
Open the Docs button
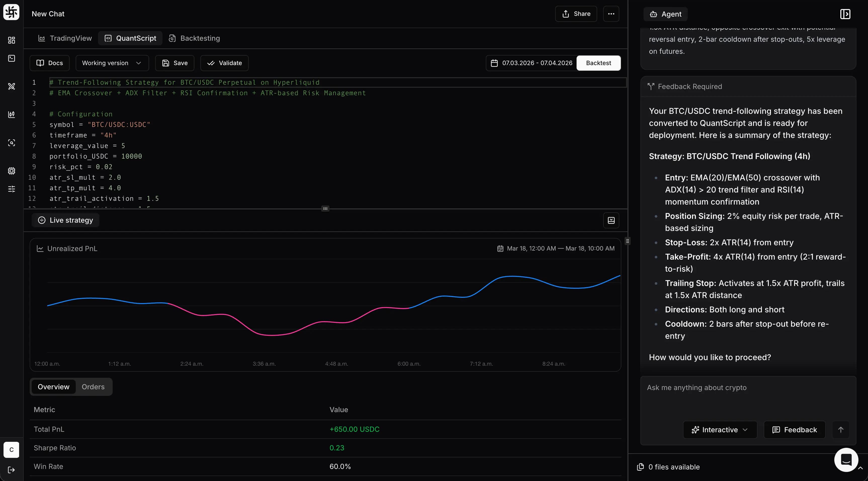50,63
